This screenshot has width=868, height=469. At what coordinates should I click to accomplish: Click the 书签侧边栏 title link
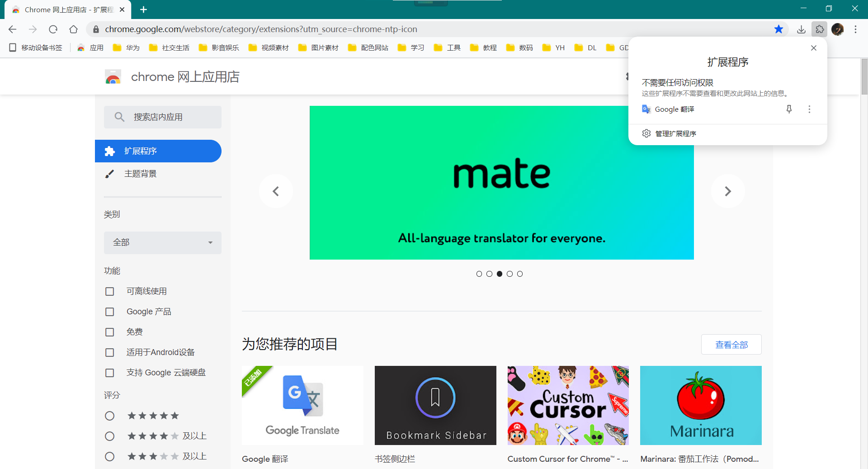click(x=395, y=459)
